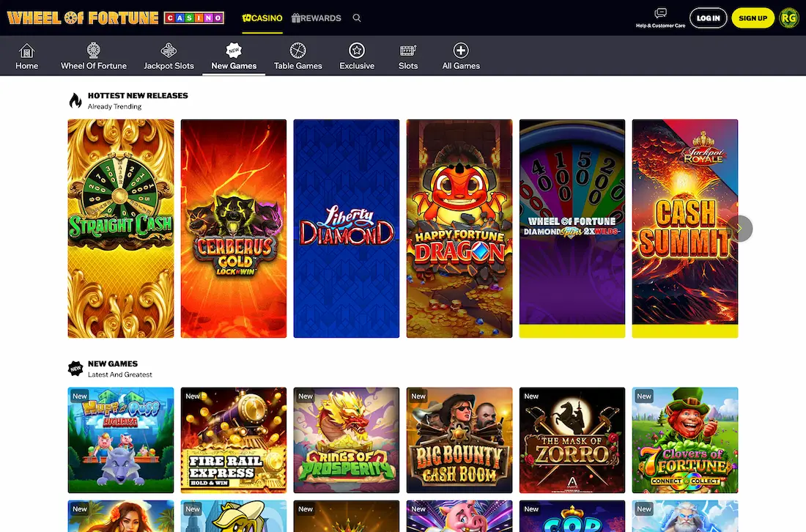Image resolution: width=806 pixels, height=532 pixels.
Task: Advance the Hottest New Releases carousel arrow
Action: [739, 228]
